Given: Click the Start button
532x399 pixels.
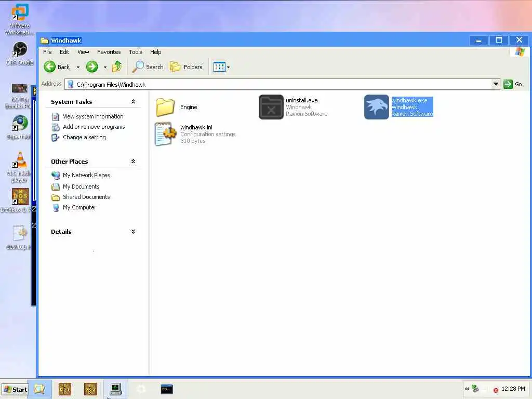Looking at the screenshot, I should click(15, 390).
